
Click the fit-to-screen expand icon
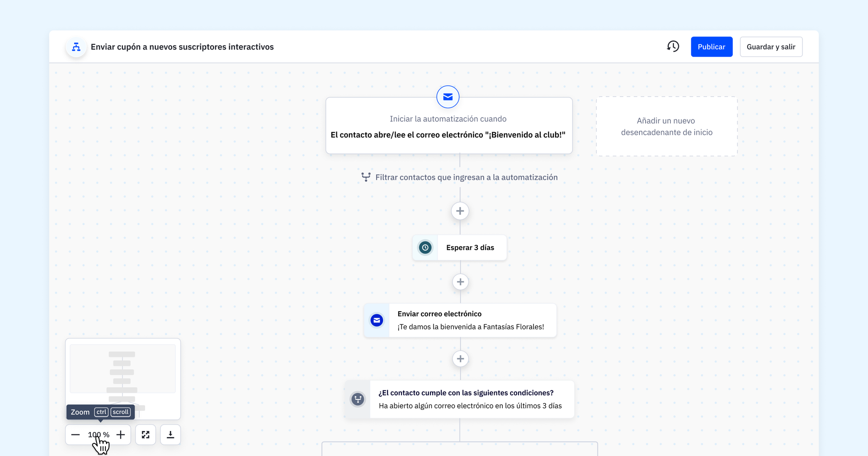146,435
